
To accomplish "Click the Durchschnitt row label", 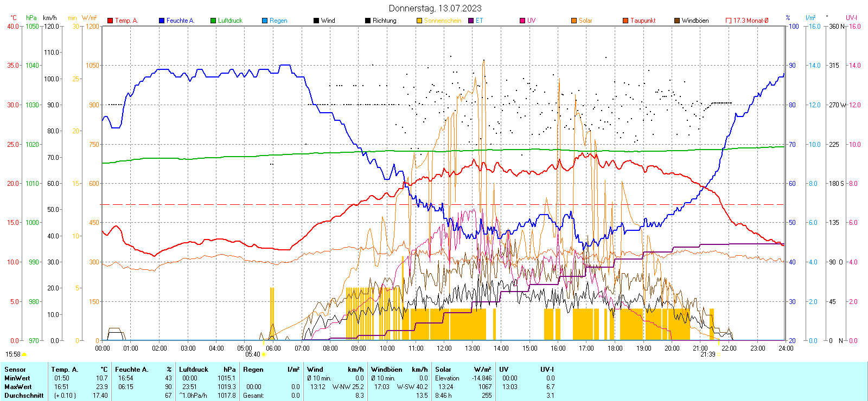I will point(24,396).
